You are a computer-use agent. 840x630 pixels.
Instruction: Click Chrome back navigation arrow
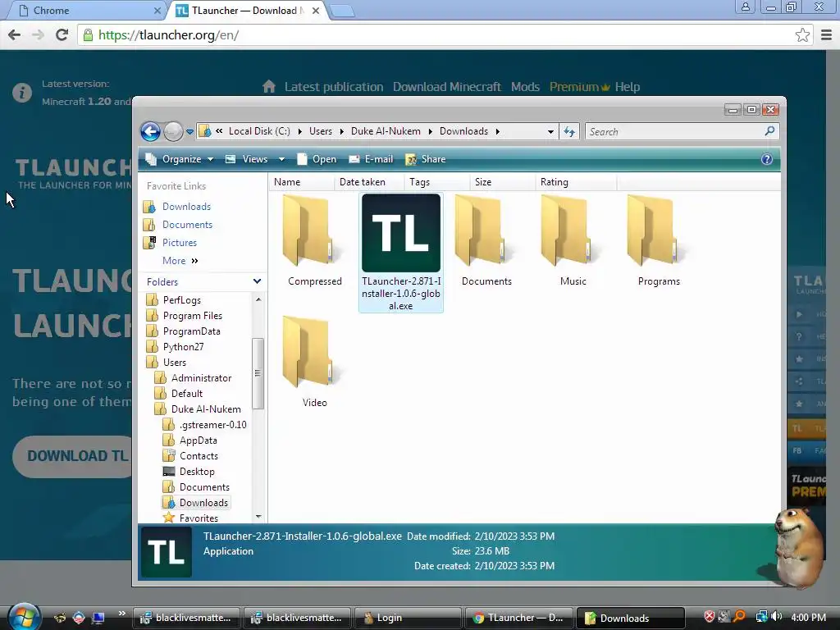pos(15,34)
